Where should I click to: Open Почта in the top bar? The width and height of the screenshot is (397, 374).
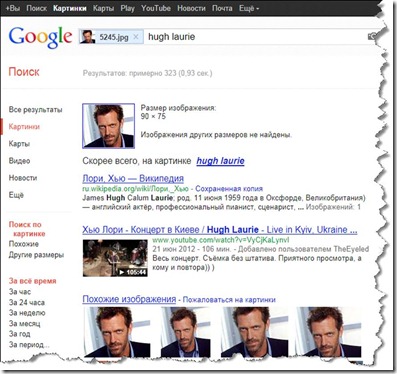[x=222, y=8]
